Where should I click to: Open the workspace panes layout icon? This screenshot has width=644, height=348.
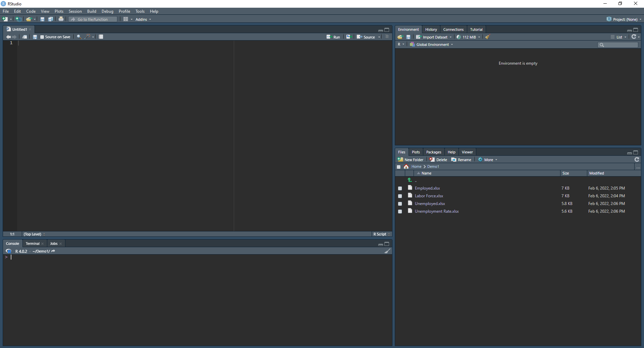[126, 19]
